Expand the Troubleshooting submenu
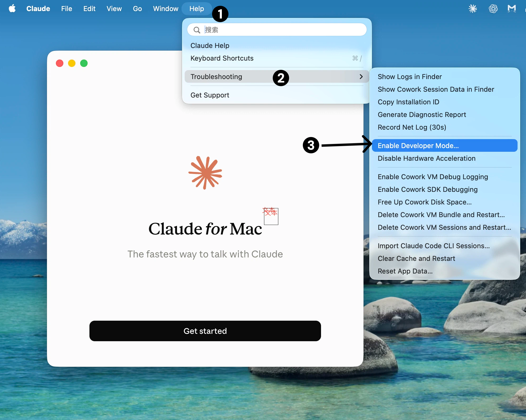Viewport: 526px width, 420px height. coord(277,77)
